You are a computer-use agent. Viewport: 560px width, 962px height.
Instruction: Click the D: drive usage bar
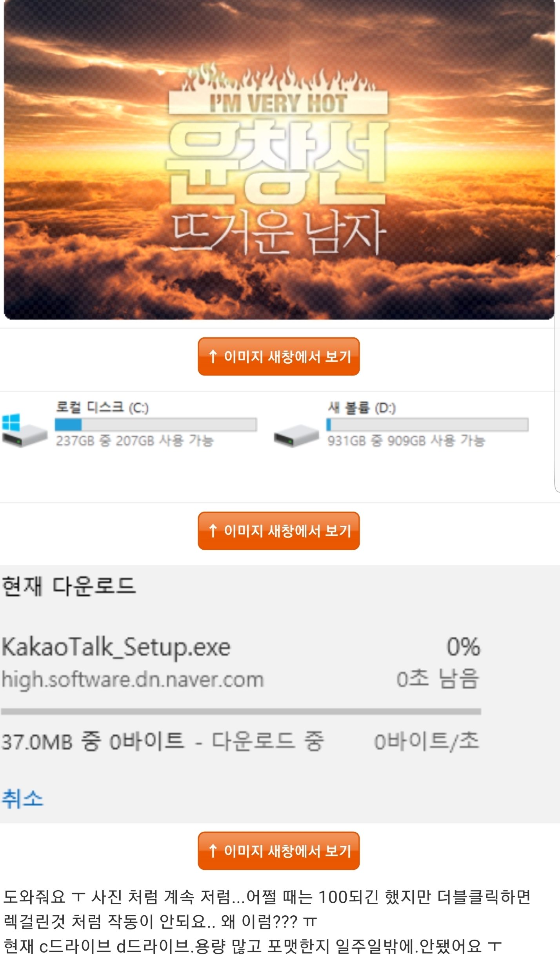coord(427,425)
